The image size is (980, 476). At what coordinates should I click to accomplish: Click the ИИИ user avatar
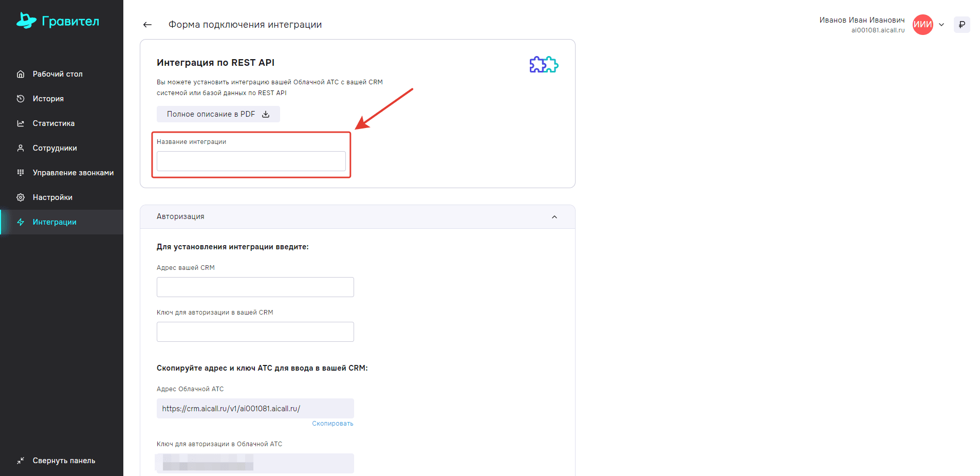pos(923,25)
